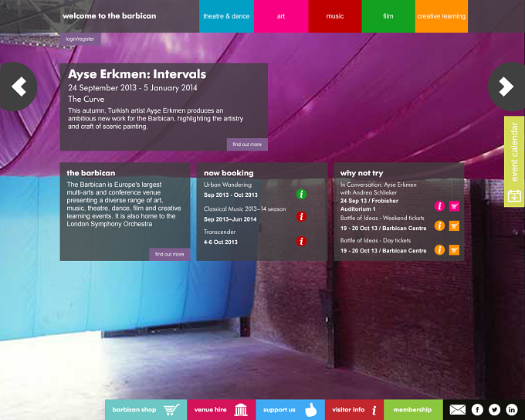Open info for Battle of Ideas Weekend tickets

(x=439, y=225)
